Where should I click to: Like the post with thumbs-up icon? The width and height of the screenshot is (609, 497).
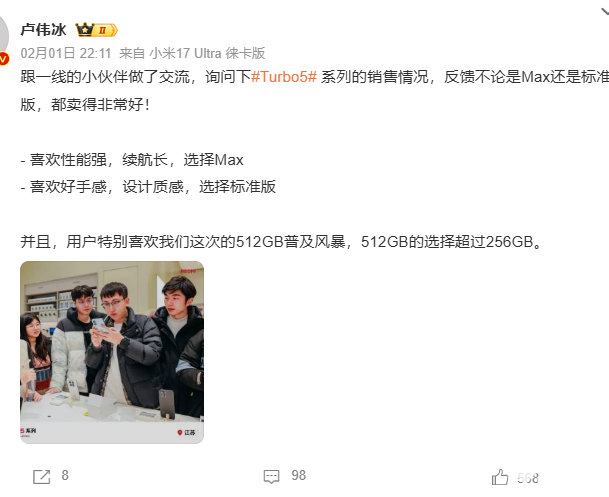[500, 477]
